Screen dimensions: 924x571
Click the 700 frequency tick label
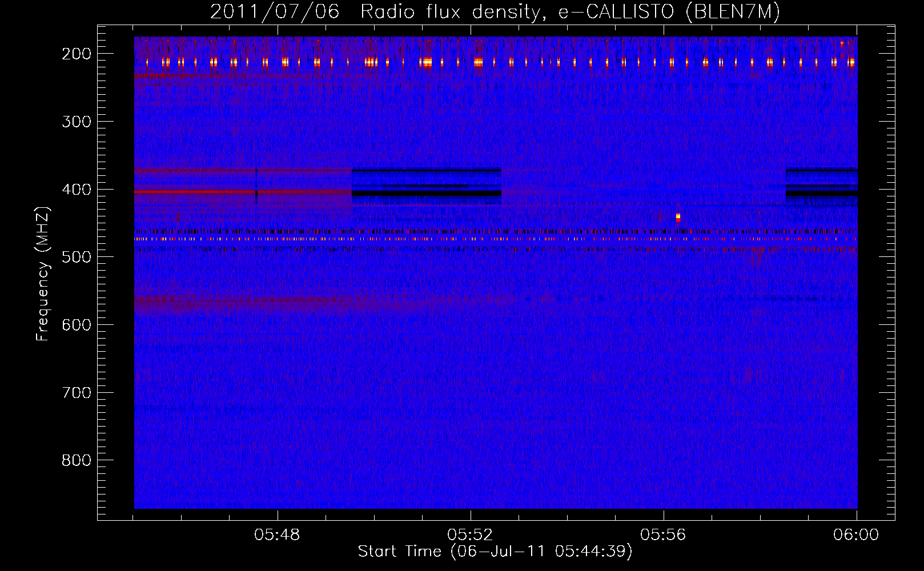click(76, 393)
